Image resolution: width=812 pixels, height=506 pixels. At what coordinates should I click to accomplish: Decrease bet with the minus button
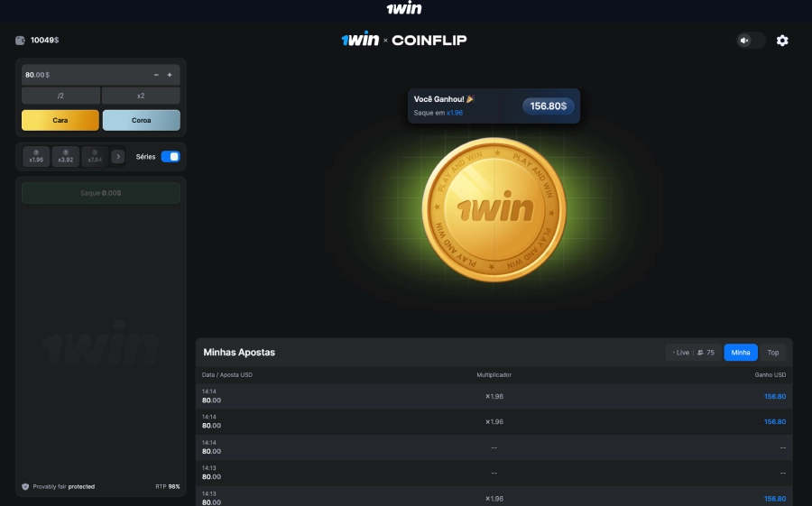(x=156, y=75)
